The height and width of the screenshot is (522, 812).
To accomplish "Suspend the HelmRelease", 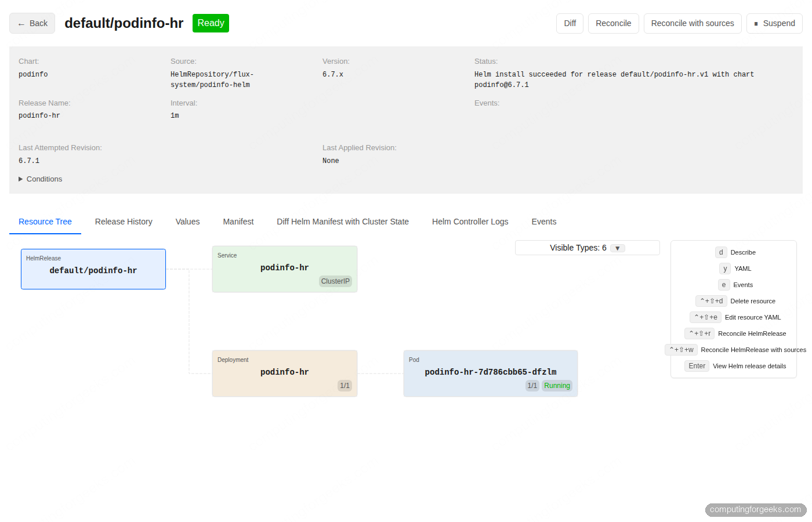I will [x=774, y=23].
